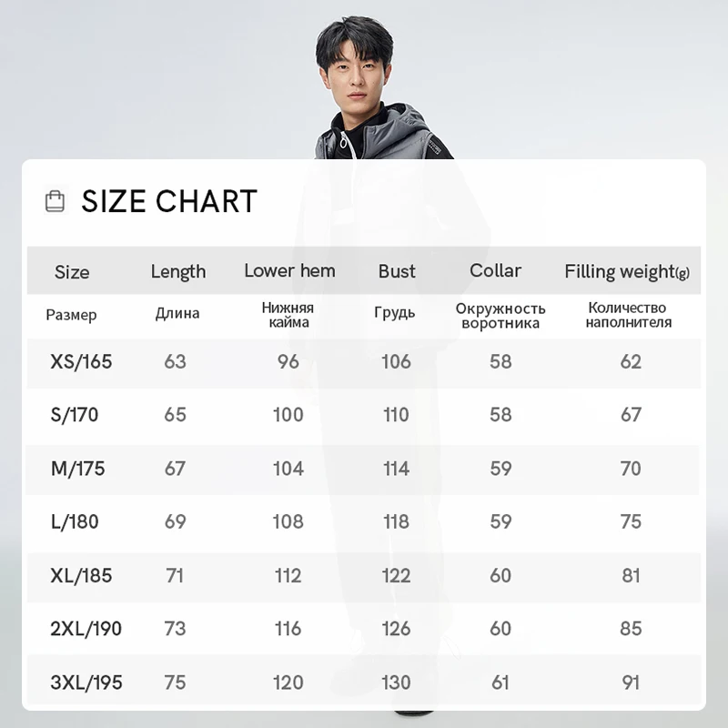Click the M/175 size row label
The width and height of the screenshot is (728, 728).
(x=77, y=469)
